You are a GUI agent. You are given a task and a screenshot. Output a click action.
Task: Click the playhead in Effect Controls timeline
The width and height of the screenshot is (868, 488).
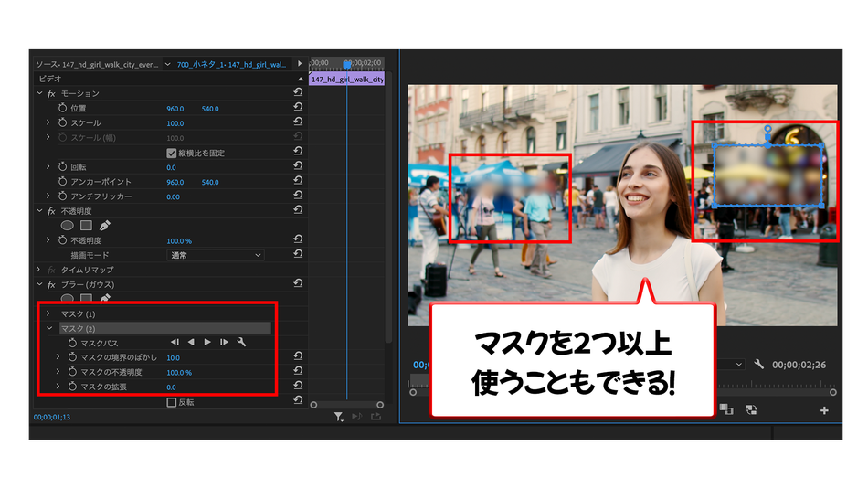tap(347, 64)
